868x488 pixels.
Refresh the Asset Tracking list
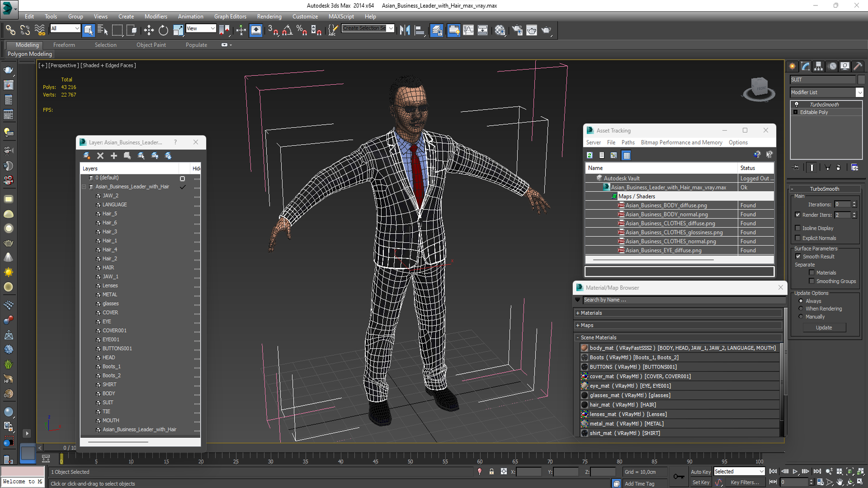590,155
